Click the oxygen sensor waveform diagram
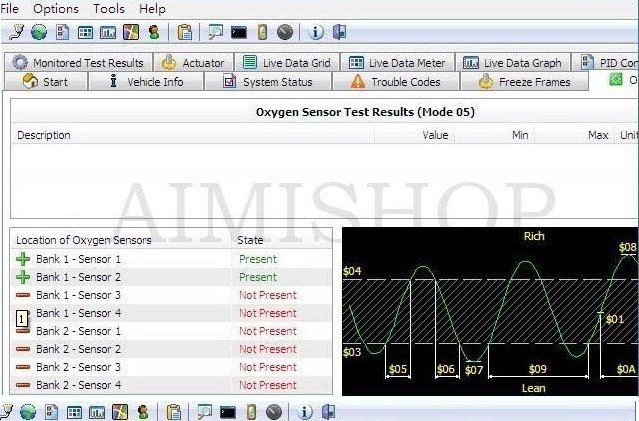The width and height of the screenshot is (639, 421). point(490,311)
